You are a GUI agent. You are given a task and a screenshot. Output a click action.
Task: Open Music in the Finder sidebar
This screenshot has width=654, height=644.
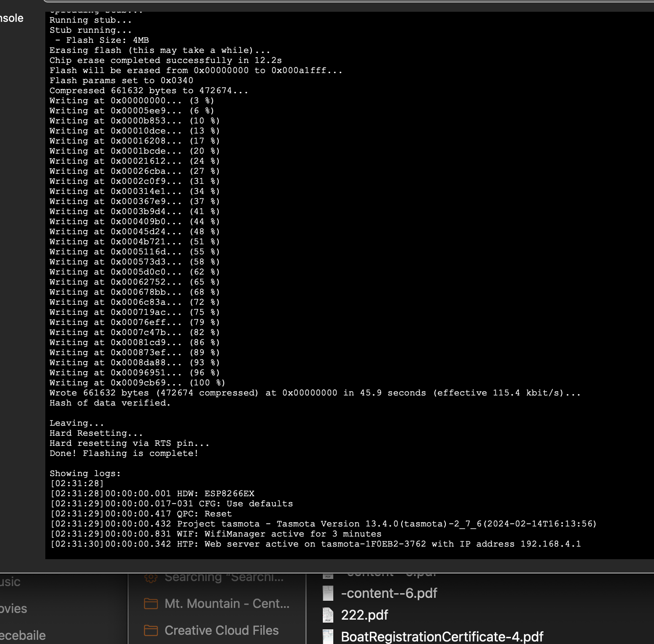[10, 582]
